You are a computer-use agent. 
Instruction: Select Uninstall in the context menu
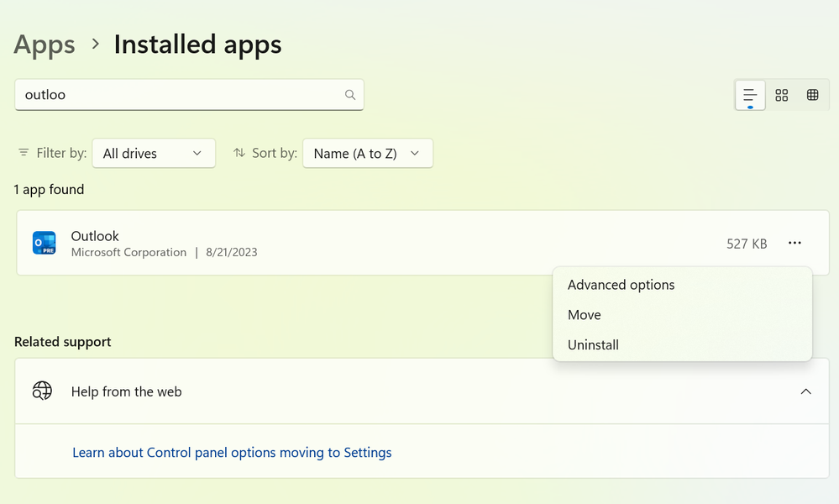[x=594, y=344]
